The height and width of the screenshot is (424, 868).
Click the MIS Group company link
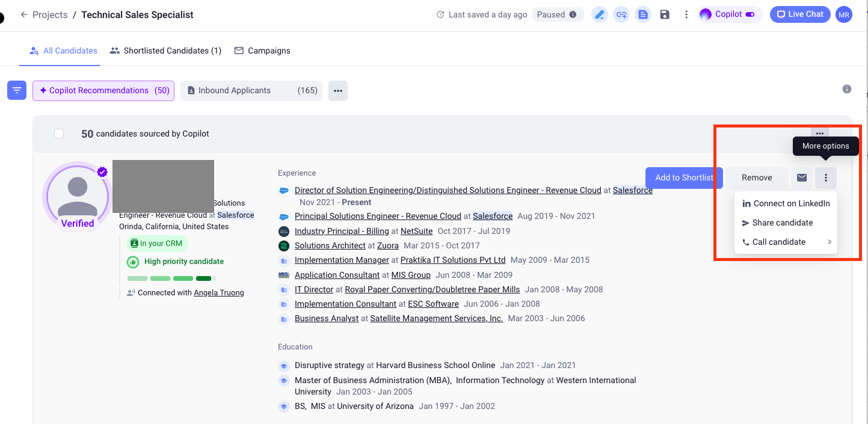411,275
